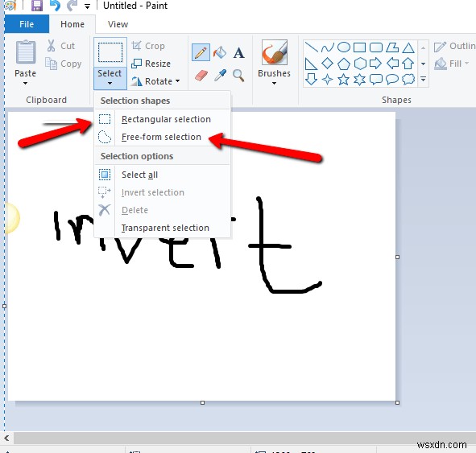Open Customize Quick Access Toolbar dropdown
This screenshot has width=476, height=453.
coord(87,6)
